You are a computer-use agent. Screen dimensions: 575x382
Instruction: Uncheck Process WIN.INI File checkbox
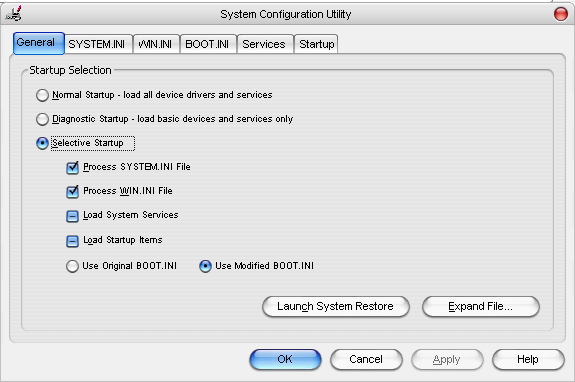[x=73, y=191]
